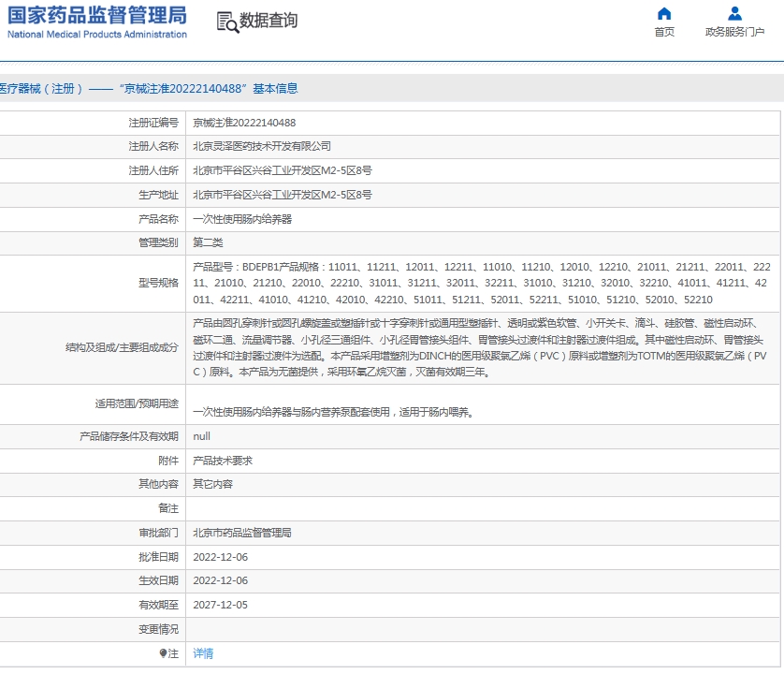Click the 国家药品监督管理局 logo
This screenshot has height=674, width=784.
click(x=97, y=22)
